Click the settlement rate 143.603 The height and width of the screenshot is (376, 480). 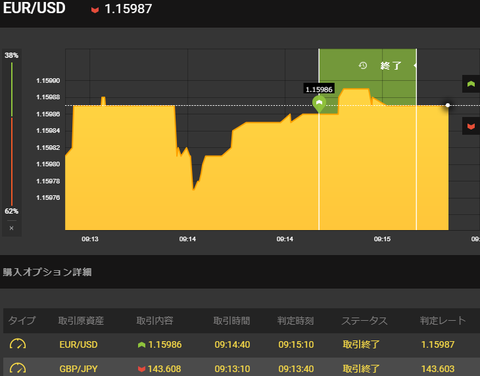pyautogui.click(x=438, y=369)
